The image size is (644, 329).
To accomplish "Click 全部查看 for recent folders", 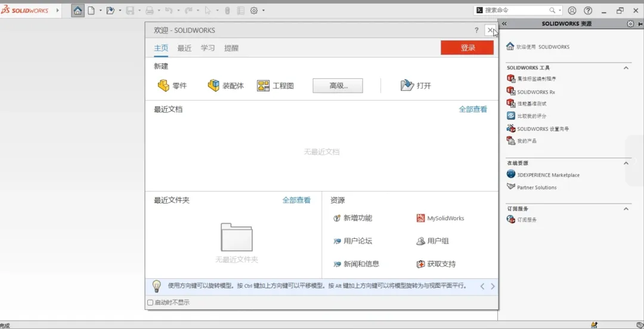I will (296, 200).
